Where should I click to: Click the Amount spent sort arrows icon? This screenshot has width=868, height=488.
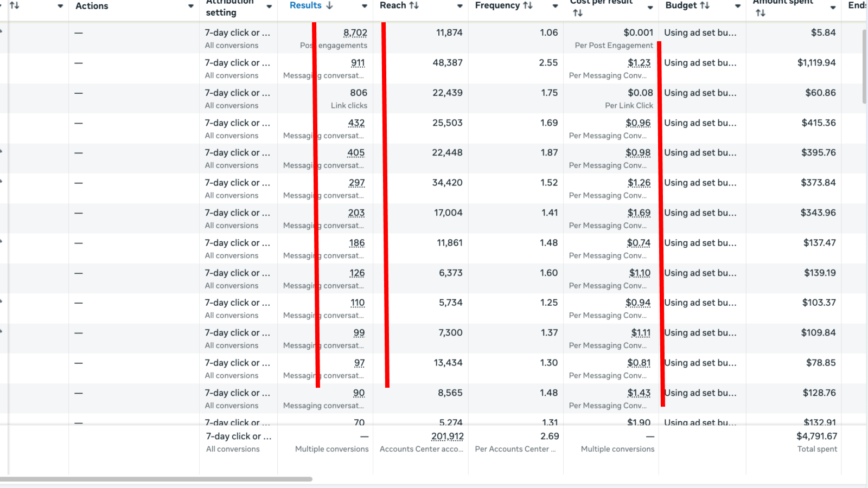point(761,13)
